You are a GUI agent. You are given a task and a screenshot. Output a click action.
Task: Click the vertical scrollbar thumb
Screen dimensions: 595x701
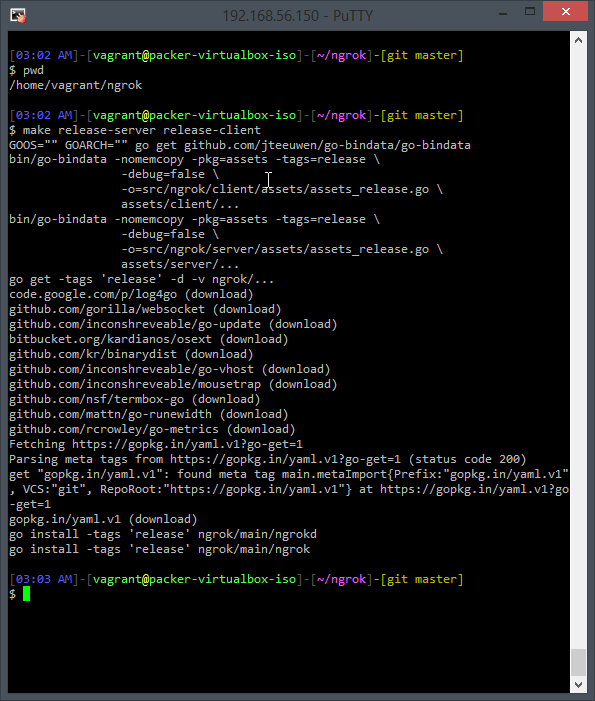[578, 663]
